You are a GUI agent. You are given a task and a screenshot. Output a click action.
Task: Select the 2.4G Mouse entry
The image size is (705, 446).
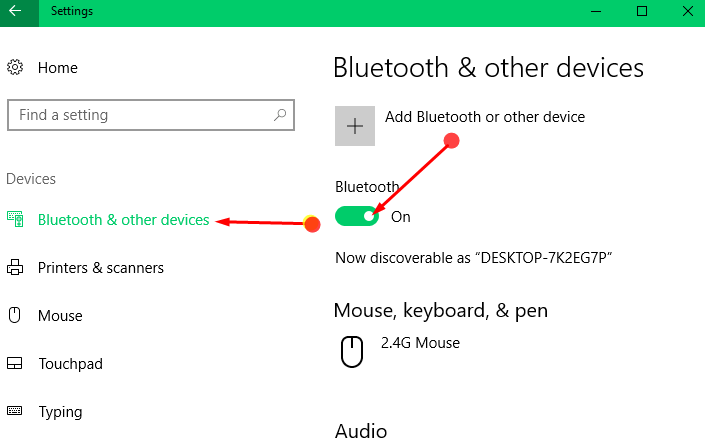420,343
